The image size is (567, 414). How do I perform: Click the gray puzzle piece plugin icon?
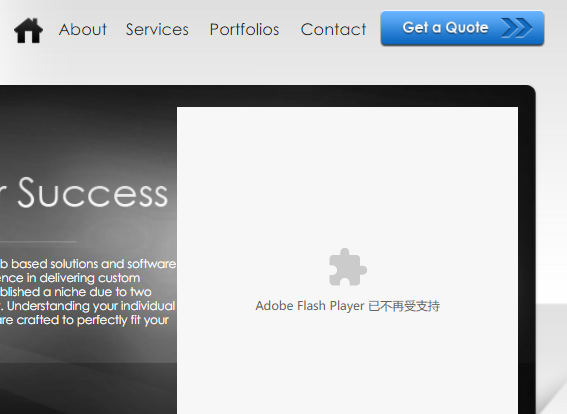tap(348, 267)
